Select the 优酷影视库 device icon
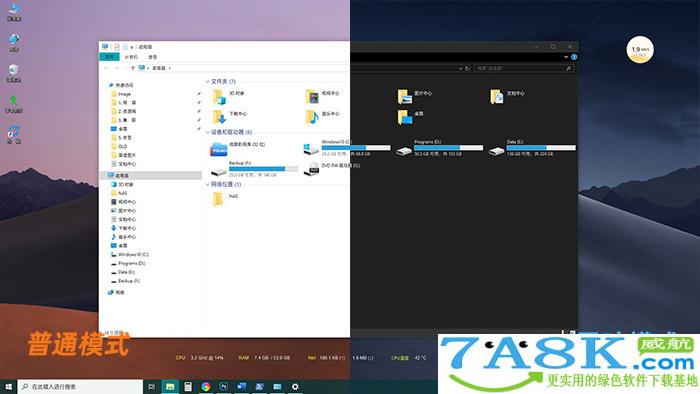Screen dimensions: 700x394 [x=219, y=149]
